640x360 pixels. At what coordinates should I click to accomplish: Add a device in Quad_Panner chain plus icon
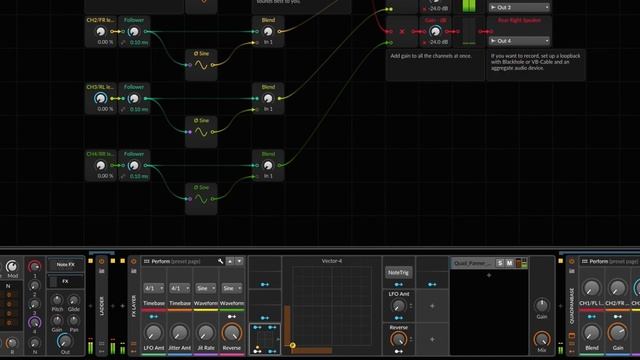click(489, 276)
